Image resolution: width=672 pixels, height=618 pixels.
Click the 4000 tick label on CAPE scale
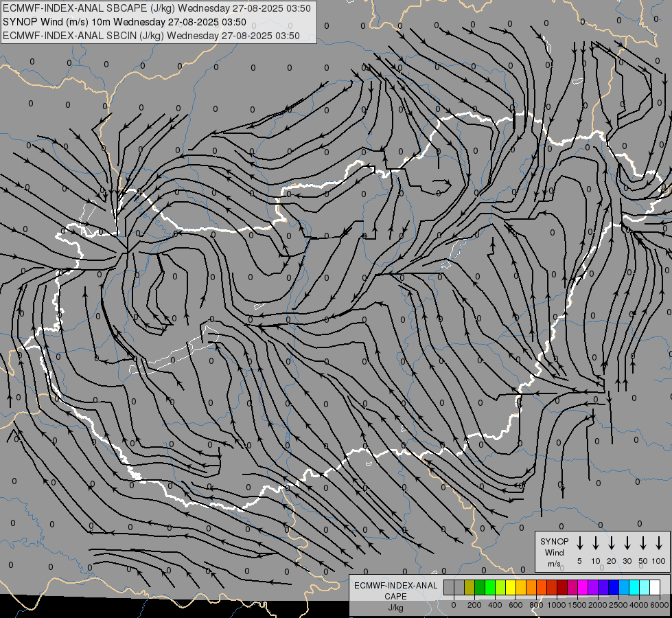pyautogui.click(x=639, y=605)
